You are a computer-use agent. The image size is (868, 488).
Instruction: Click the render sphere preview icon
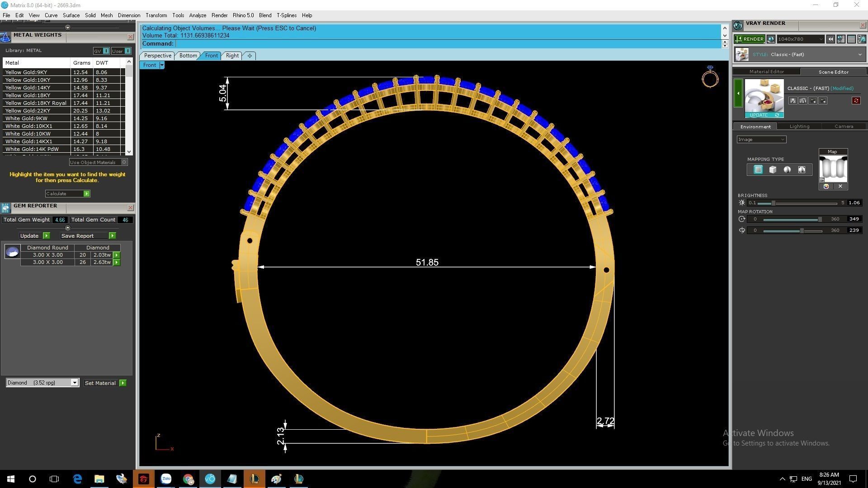pos(771,39)
